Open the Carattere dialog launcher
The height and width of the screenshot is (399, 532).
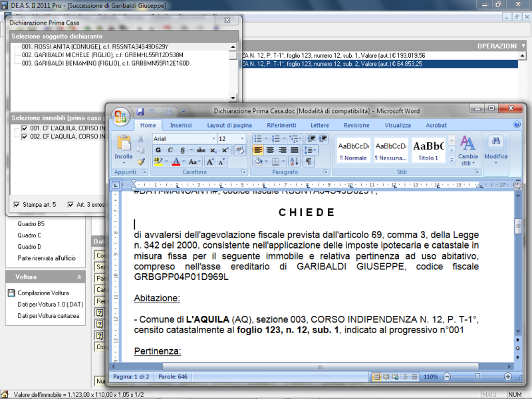tap(243, 172)
